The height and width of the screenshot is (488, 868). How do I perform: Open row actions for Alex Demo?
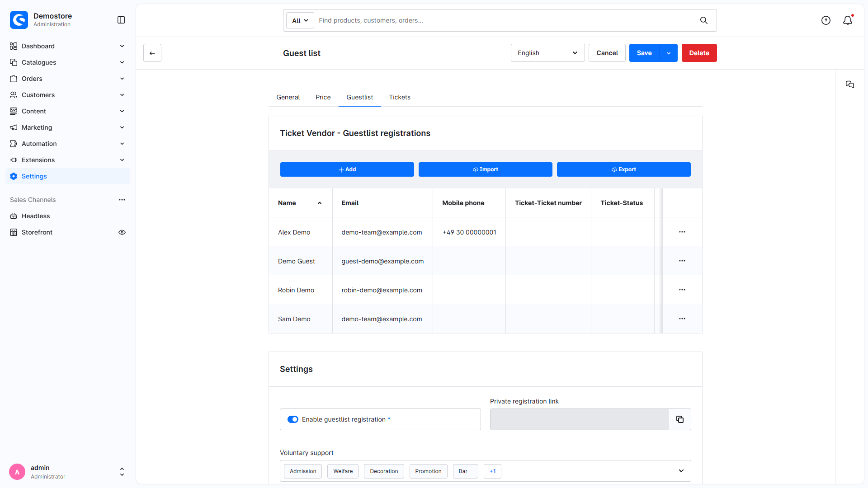(x=682, y=232)
